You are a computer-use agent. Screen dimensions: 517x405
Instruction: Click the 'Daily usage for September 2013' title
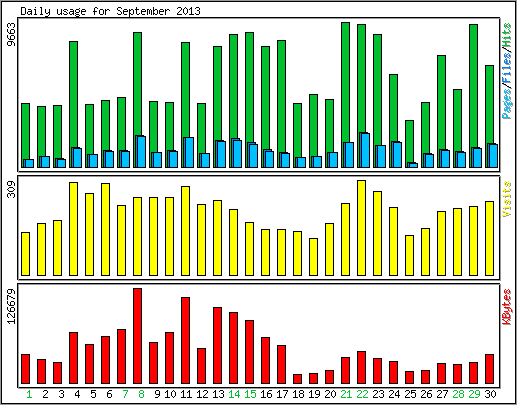[110, 11]
